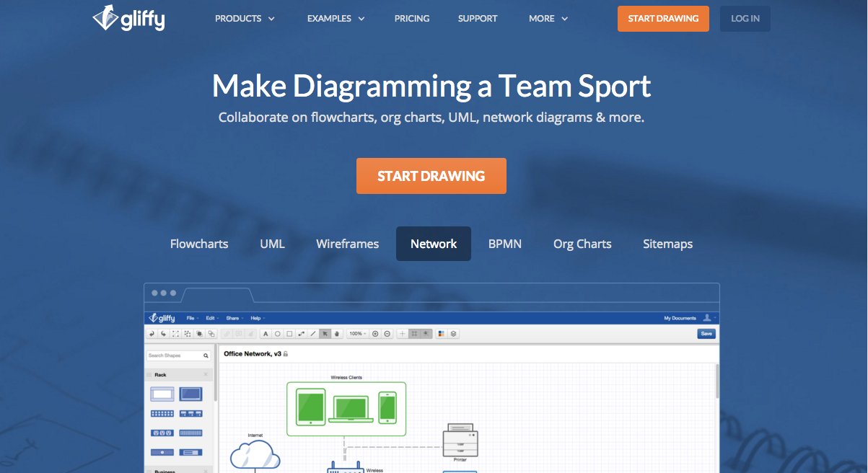Select the straight Line tool
Image resolution: width=868 pixels, height=473 pixels.
pos(313,334)
